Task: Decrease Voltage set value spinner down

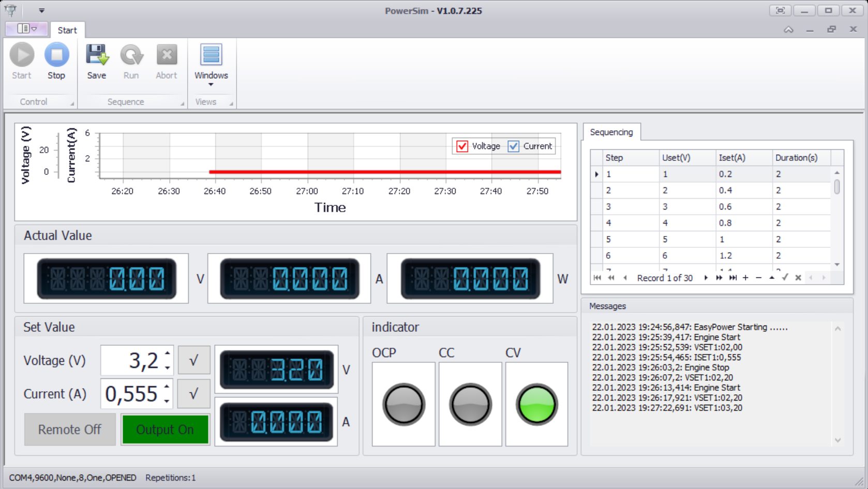Action: 168,368
